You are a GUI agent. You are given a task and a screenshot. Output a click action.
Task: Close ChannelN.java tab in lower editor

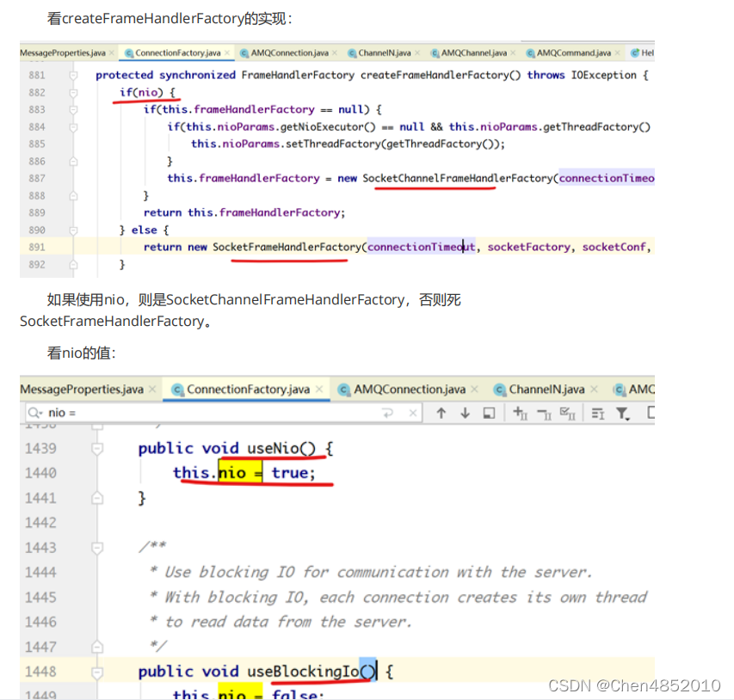(594, 390)
